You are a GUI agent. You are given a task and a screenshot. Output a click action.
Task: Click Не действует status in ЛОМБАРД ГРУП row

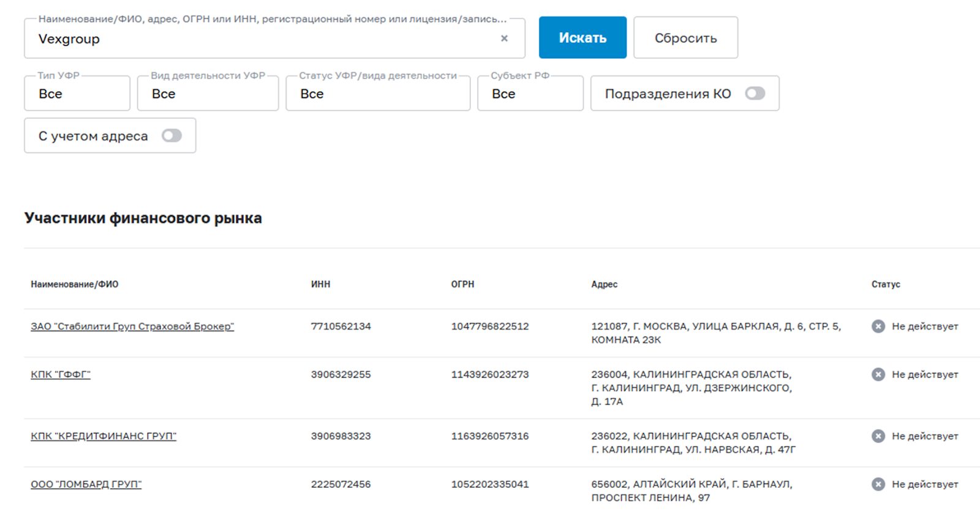point(925,484)
